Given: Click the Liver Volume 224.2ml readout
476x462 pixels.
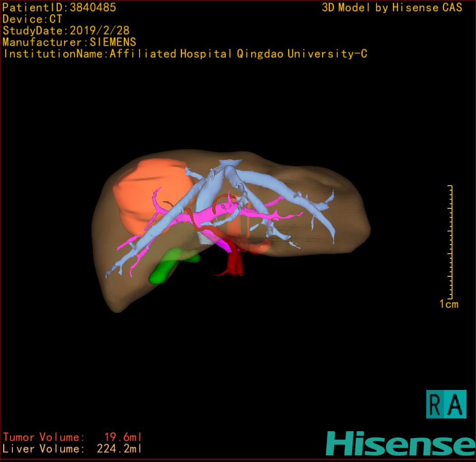Looking at the screenshot, I should [x=72, y=449].
